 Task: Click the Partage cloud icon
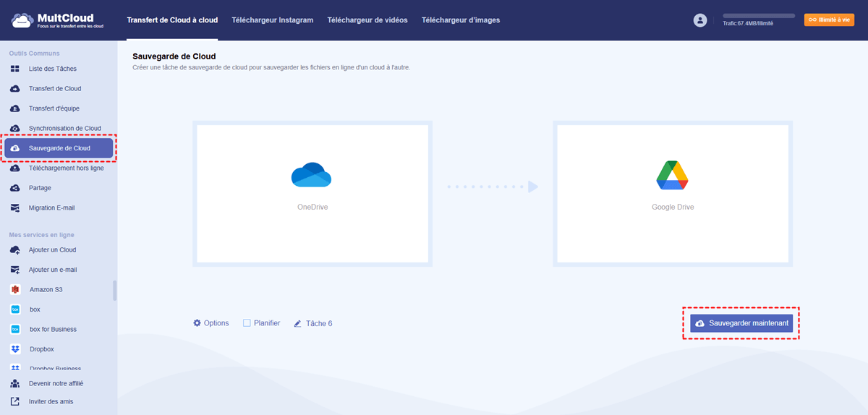coord(15,188)
